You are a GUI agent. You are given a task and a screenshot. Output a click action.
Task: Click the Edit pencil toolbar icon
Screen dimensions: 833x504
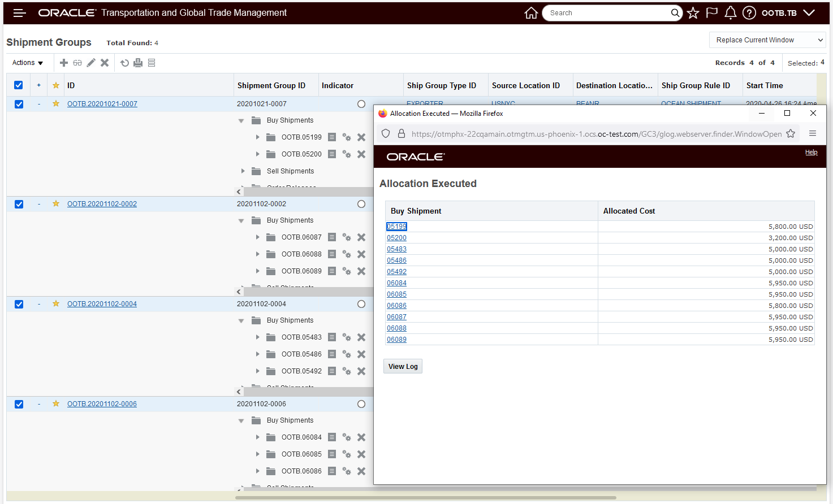[x=91, y=63]
